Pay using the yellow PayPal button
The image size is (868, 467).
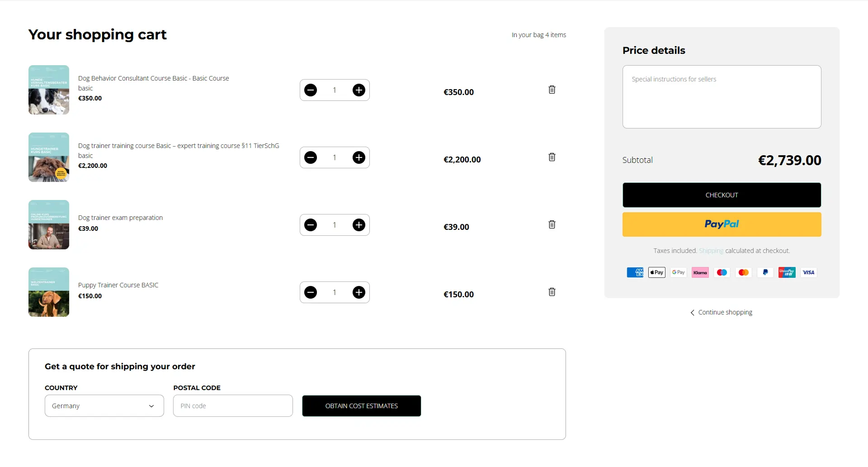tap(721, 224)
